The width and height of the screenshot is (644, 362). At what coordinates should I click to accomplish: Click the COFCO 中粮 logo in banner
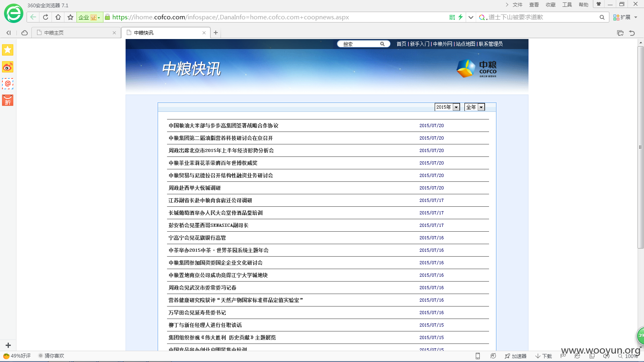tap(477, 68)
